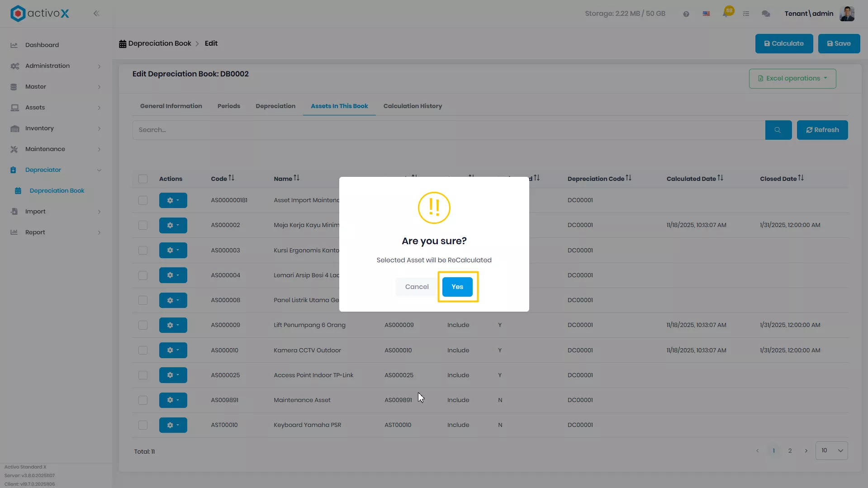Image resolution: width=868 pixels, height=488 pixels.
Task: Expand the Import menu
Action: coord(56,212)
